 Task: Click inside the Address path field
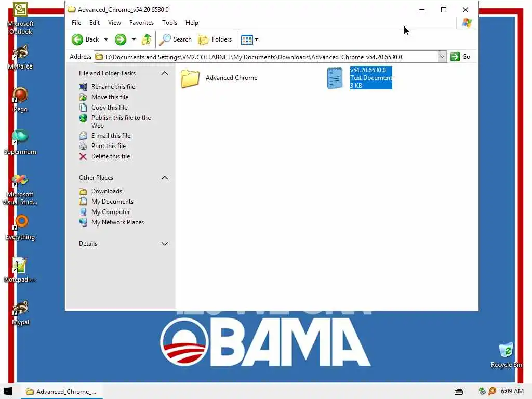[265, 57]
